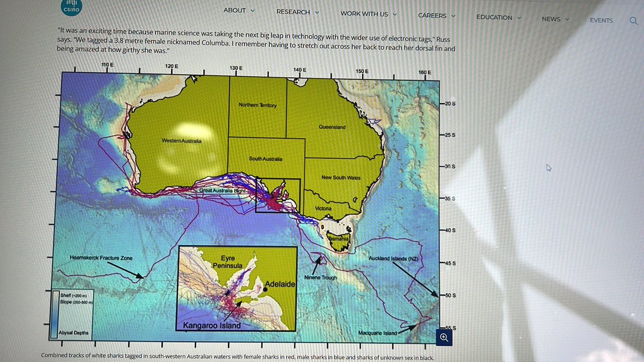
Task: Expand the chevron next to CAREERS
Action: pos(453,16)
